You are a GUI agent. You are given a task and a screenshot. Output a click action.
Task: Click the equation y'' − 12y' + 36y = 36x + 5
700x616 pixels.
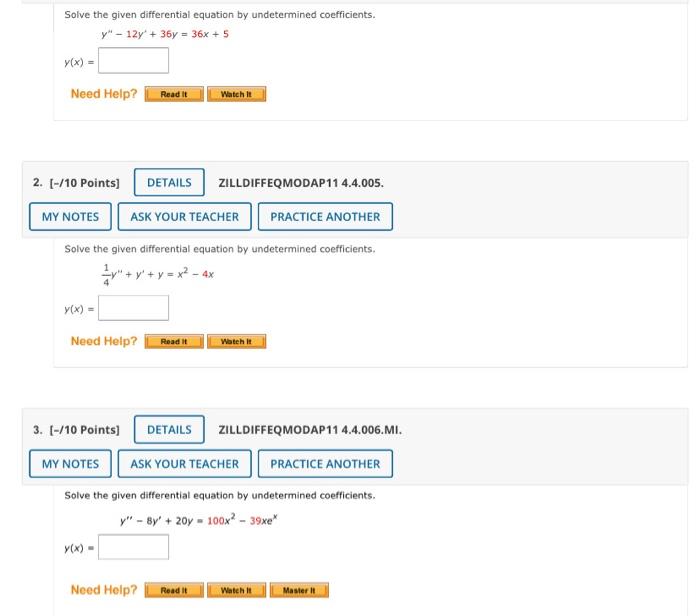coord(165,34)
